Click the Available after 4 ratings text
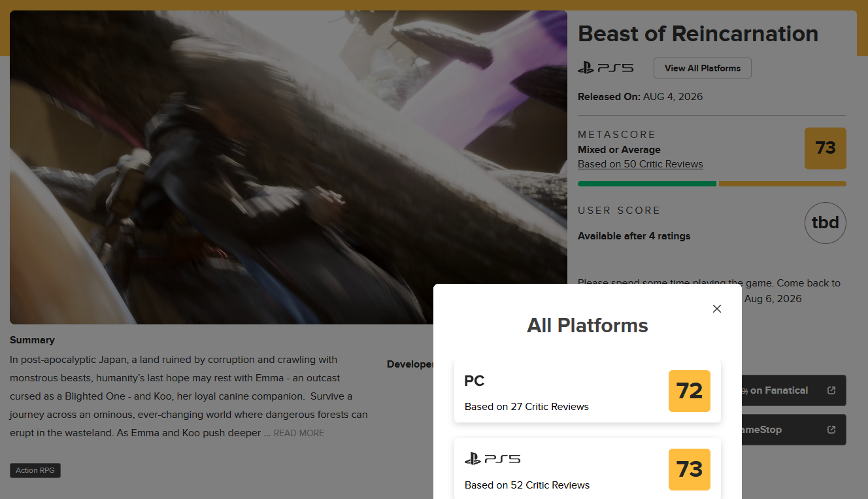This screenshot has height=499, width=868. point(634,236)
